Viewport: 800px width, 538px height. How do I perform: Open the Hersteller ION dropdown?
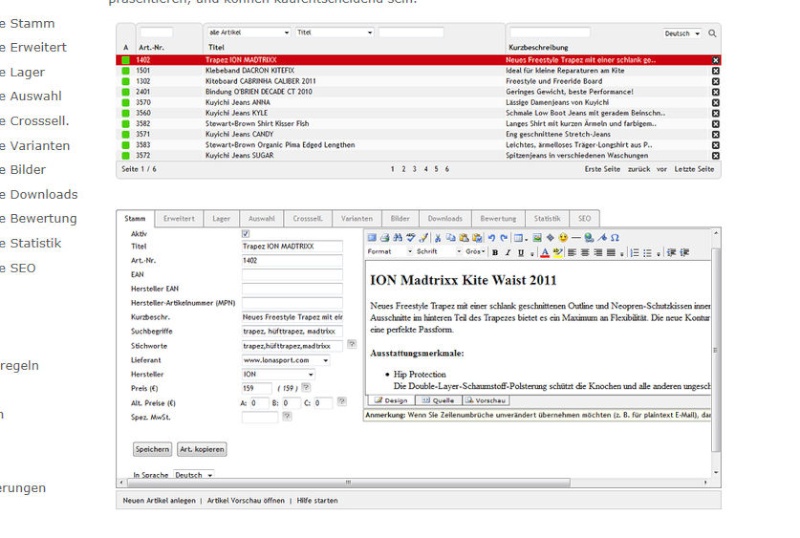(278, 374)
